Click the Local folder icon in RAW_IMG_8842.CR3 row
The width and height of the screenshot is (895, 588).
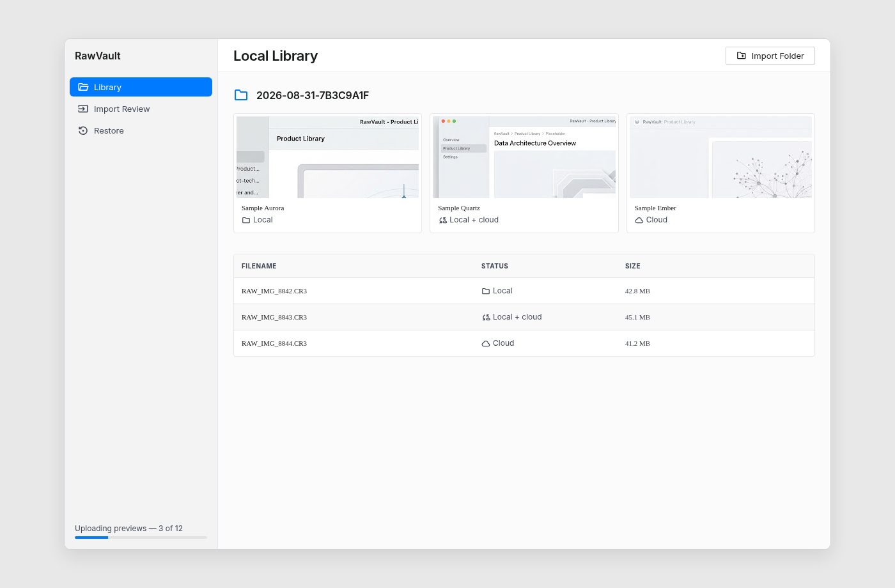tap(486, 291)
